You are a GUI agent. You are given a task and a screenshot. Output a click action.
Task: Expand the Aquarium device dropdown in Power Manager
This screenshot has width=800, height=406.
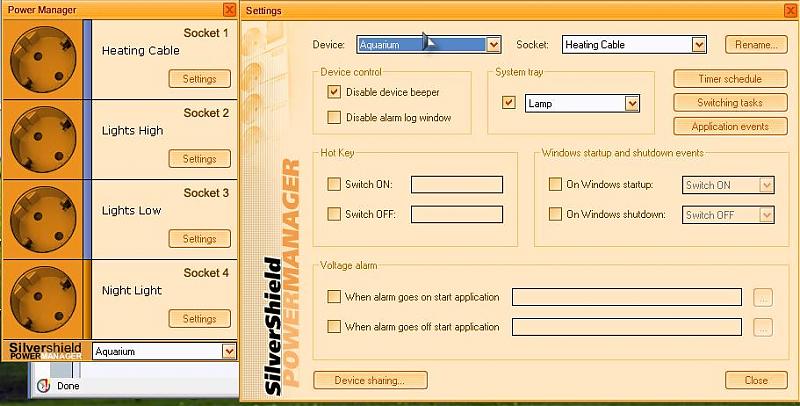229,351
